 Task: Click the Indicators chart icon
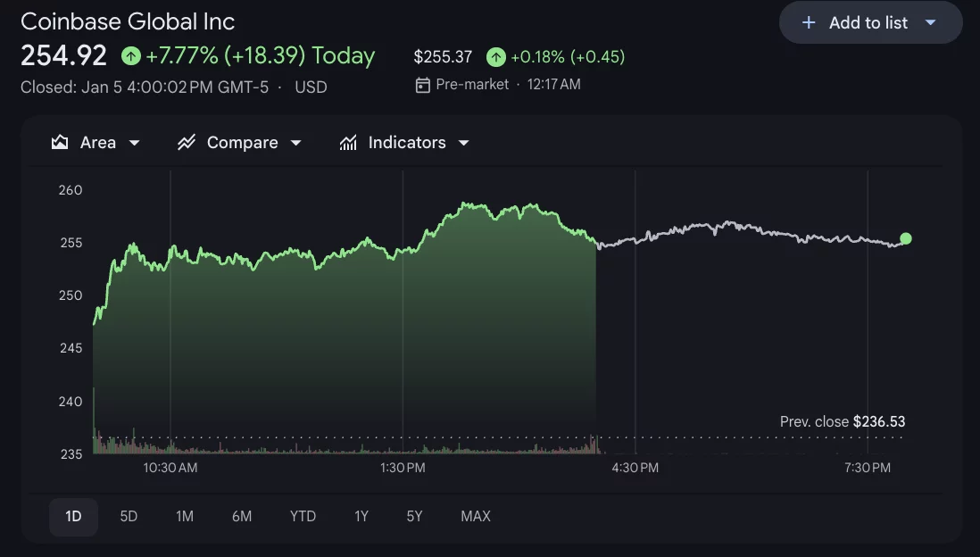(x=348, y=143)
